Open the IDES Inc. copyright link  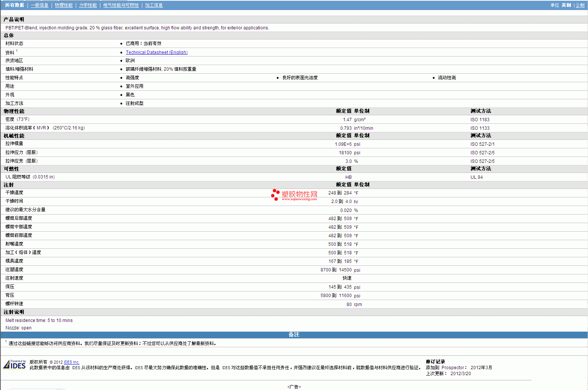[x=71, y=362]
